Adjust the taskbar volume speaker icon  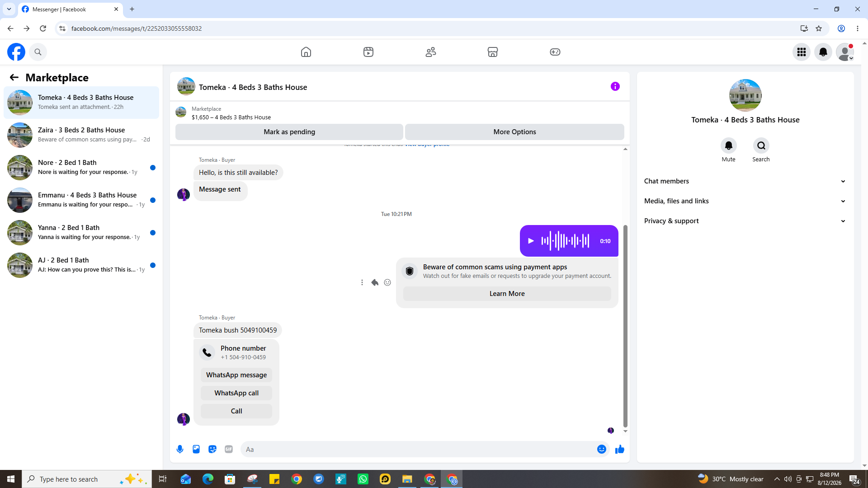[788, 479]
